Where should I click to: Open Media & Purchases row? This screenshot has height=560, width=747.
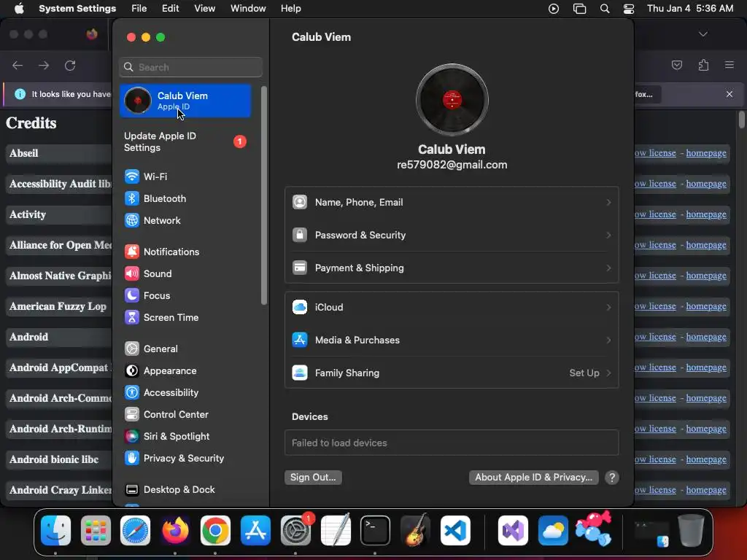pos(452,341)
